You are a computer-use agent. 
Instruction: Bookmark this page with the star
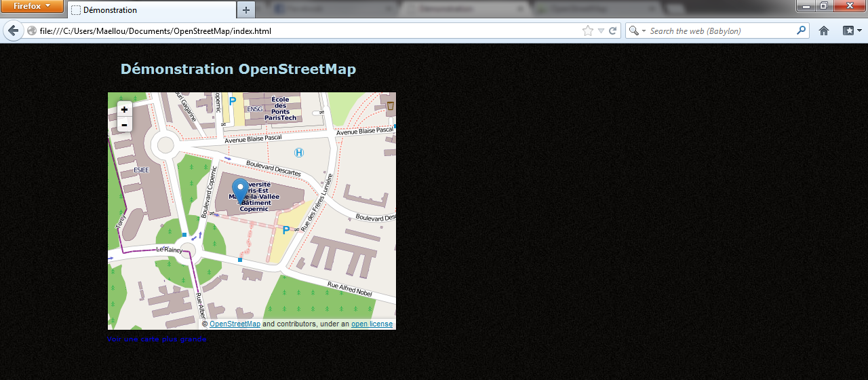[x=587, y=31]
